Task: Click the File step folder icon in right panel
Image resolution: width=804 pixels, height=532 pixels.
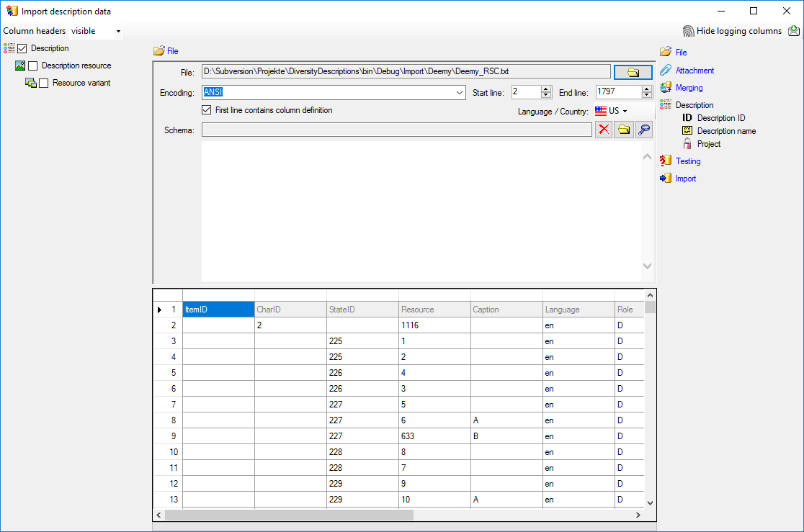Action: click(666, 52)
